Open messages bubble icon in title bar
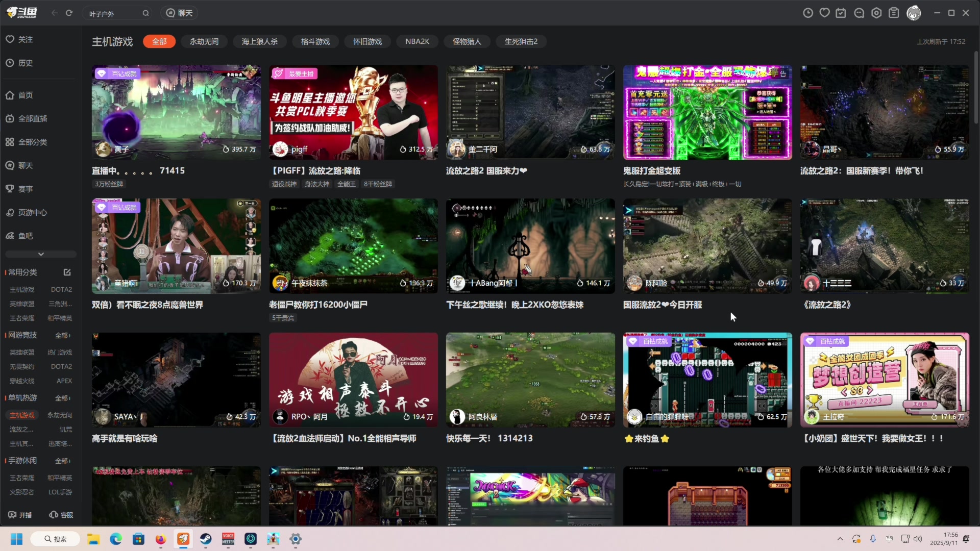 click(859, 13)
